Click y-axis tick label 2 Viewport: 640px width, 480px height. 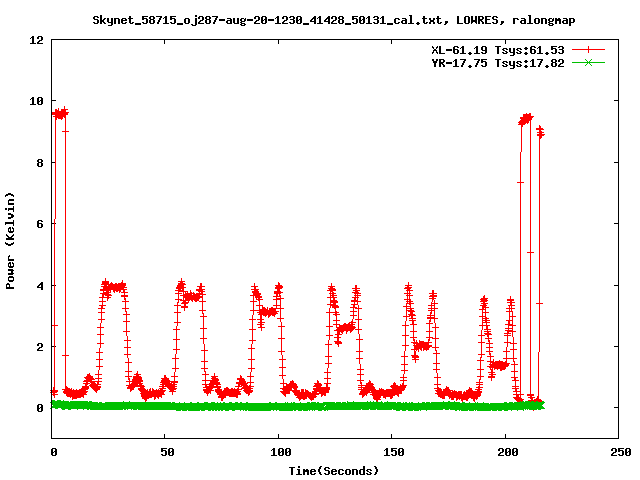(x=40, y=347)
